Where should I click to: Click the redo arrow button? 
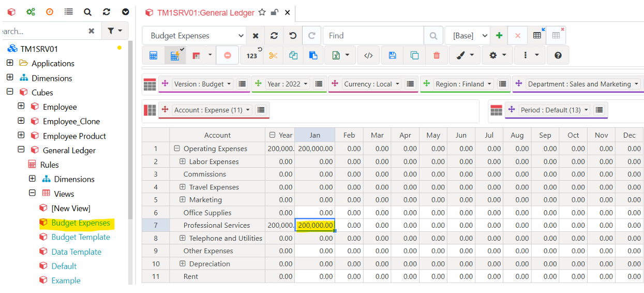pyautogui.click(x=311, y=36)
